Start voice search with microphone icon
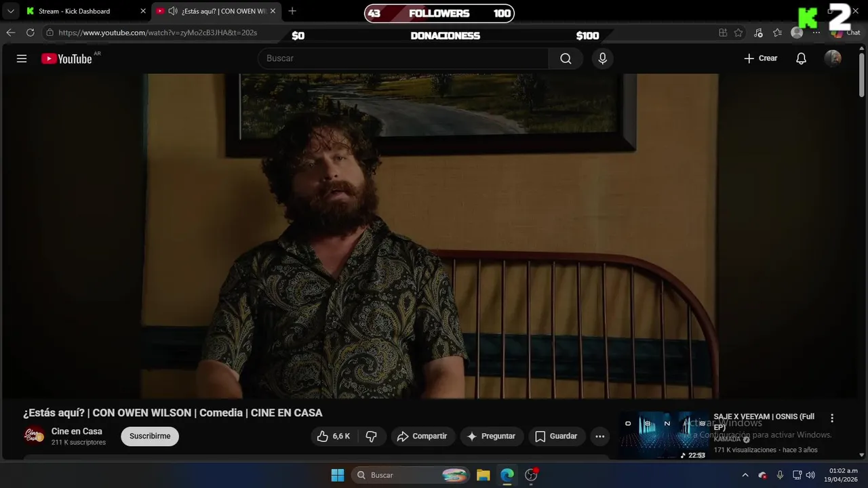This screenshot has width=868, height=488. pos(602,58)
